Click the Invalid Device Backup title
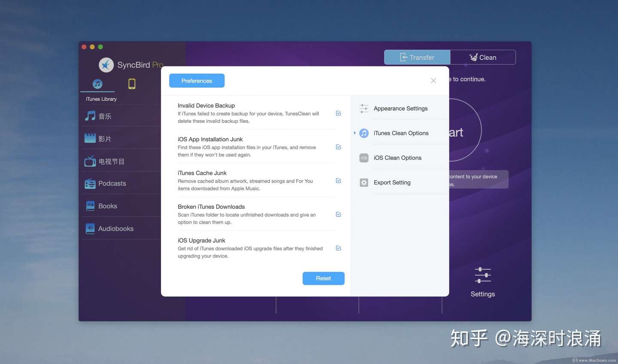618x364 pixels. [206, 105]
